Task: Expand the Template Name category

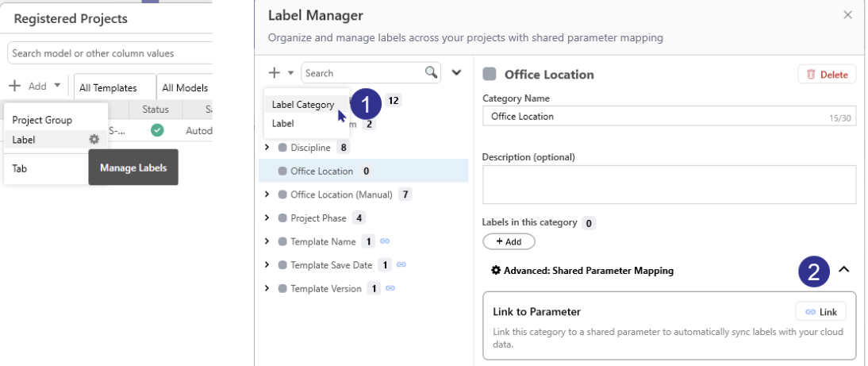Action: (x=267, y=241)
